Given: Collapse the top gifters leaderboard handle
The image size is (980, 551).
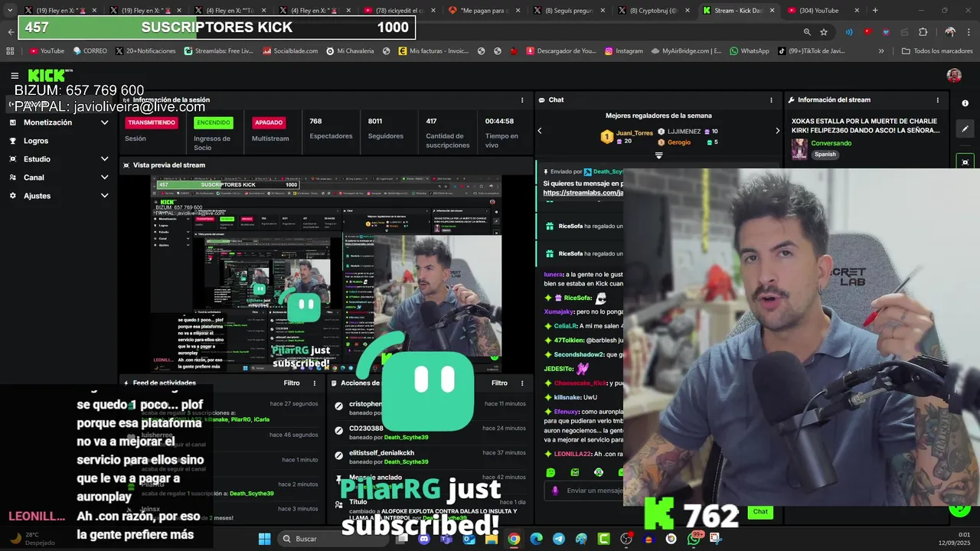Looking at the screenshot, I should tap(658, 155).
